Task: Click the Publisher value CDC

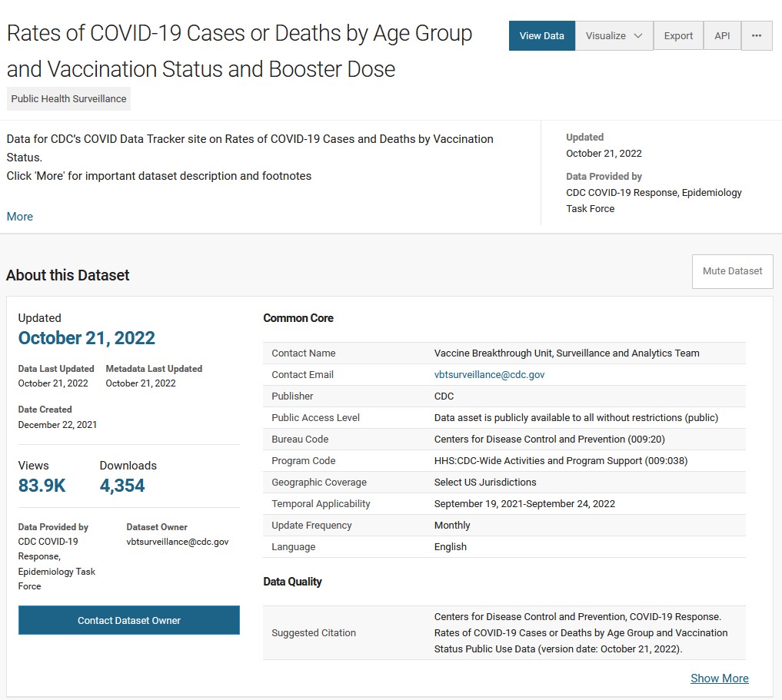Action: (x=444, y=396)
